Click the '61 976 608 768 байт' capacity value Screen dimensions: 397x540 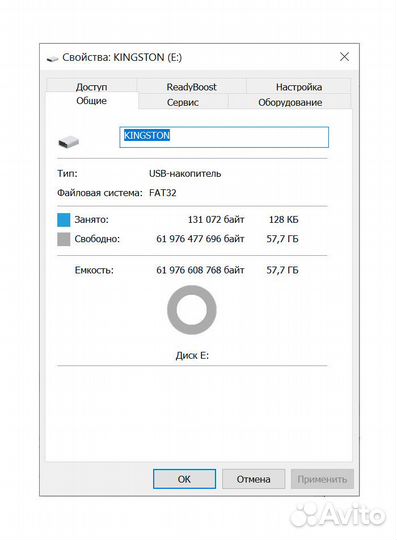[x=200, y=270]
